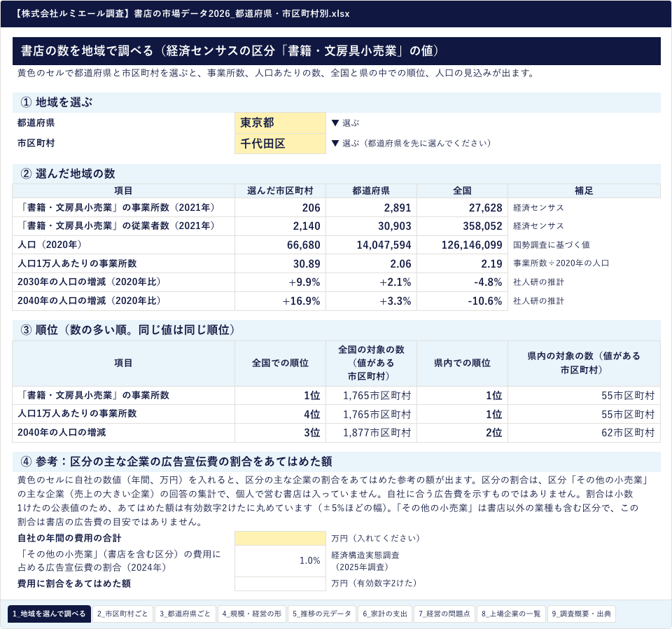Open the 市区町村 dropdown showing 千代田区
The height and width of the screenshot is (629, 672).
pyautogui.click(x=280, y=143)
